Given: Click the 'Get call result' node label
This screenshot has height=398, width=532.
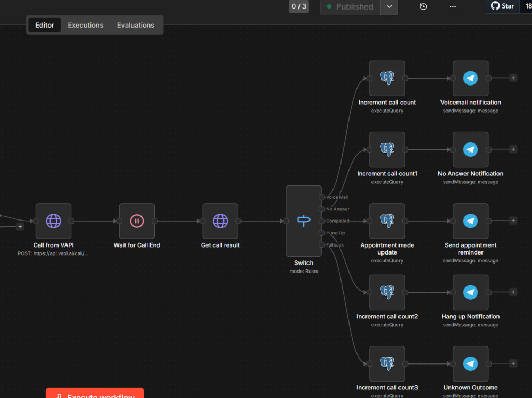Looking at the screenshot, I should coord(220,245).
